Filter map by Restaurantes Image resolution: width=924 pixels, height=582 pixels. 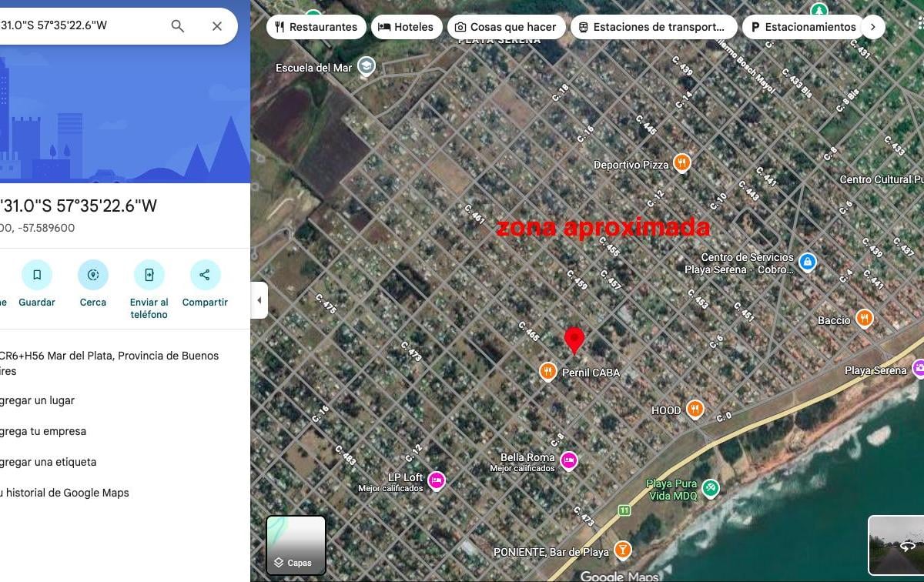click(316, 27)
